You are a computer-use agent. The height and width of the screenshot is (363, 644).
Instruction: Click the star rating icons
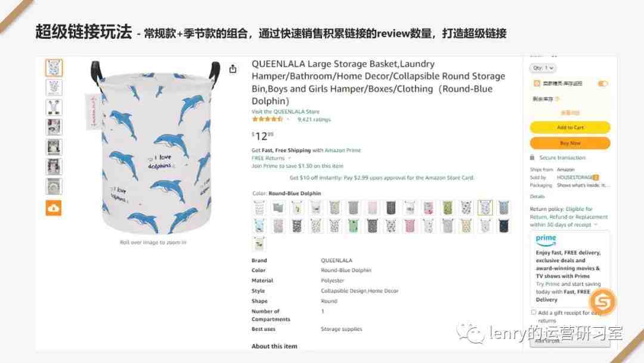click(267, 119)
